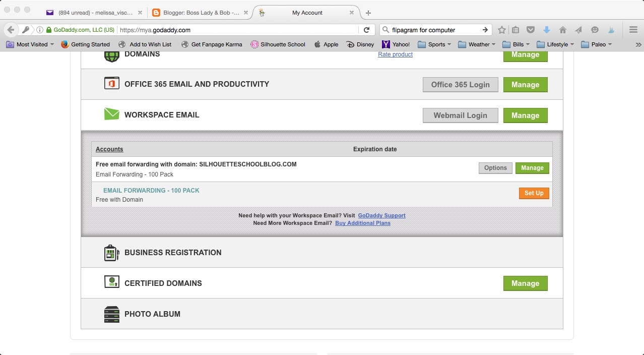Close the melissa_visc mail tab
Screen dimensions: 644x355
(140, 13)
